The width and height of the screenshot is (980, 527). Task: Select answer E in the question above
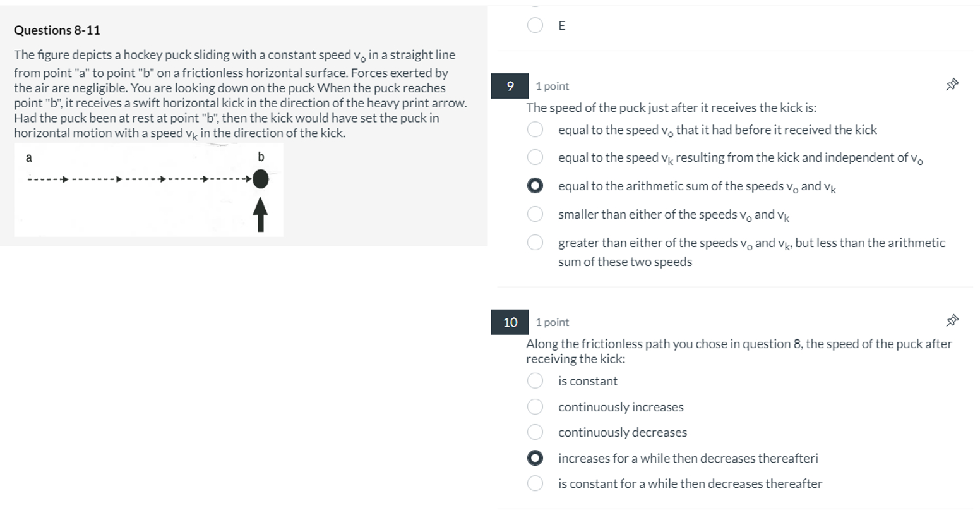click(534, 25)
